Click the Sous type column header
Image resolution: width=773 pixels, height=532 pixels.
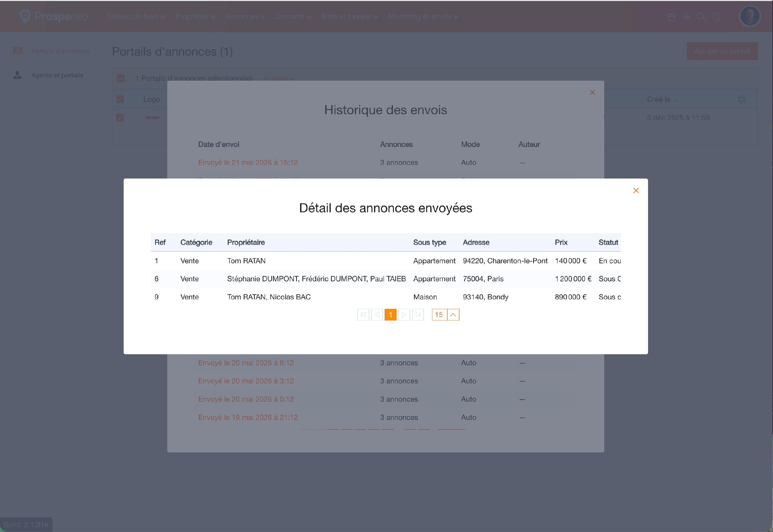click(429, 242)
